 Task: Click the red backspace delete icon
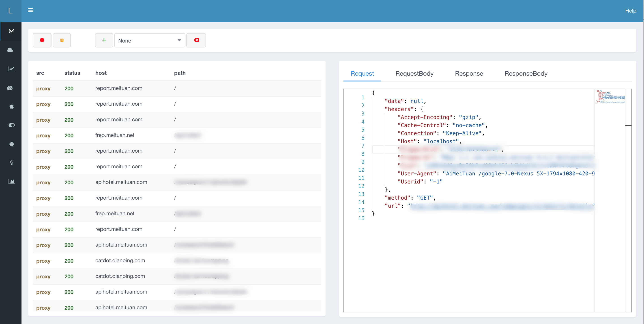196,40
